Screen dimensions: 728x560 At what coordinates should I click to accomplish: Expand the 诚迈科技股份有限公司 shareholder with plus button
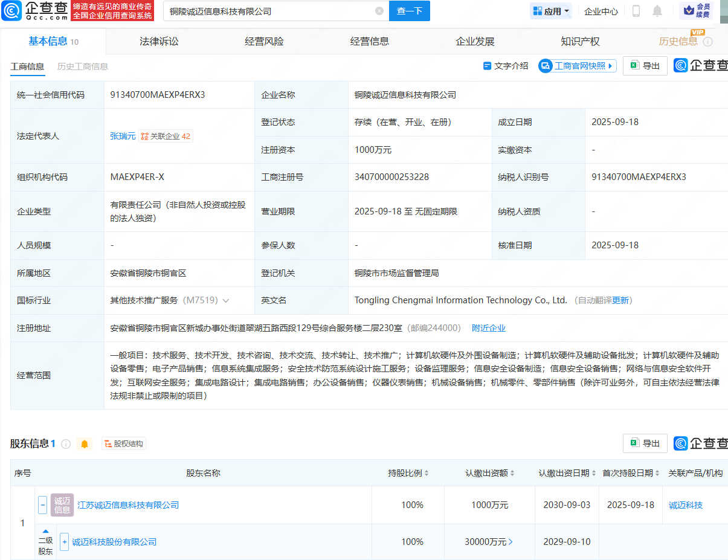tap(64, 542)
